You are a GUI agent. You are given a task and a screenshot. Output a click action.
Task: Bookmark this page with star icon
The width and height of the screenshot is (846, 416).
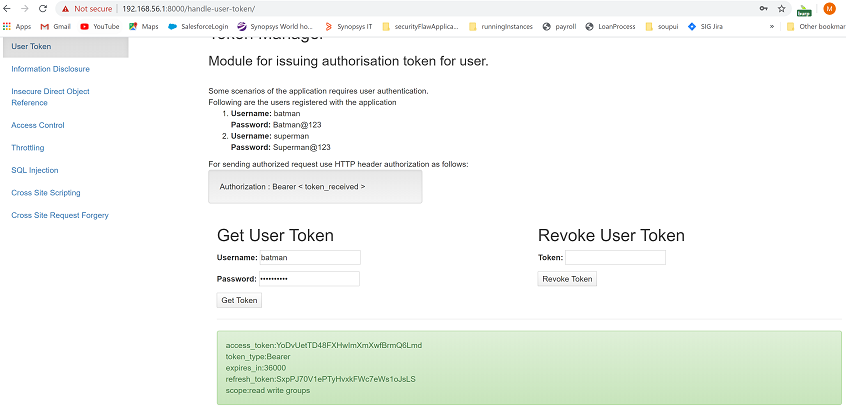click(781, 8)
